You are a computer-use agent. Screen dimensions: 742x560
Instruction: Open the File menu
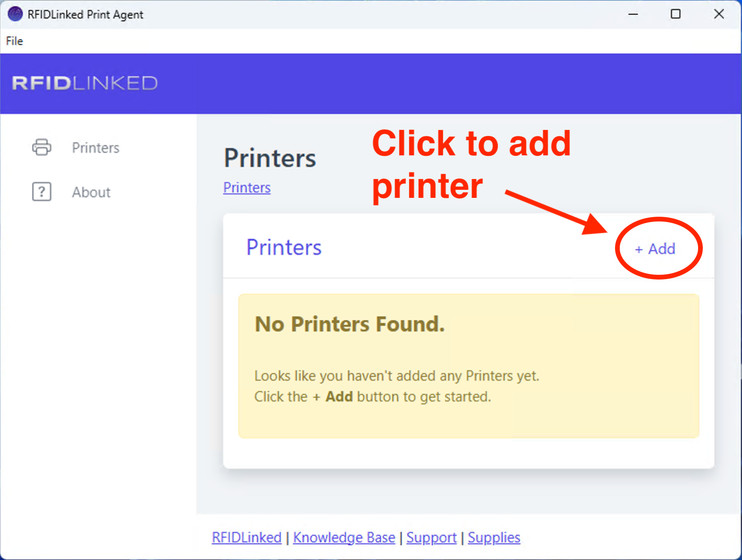tap(14, 41)
